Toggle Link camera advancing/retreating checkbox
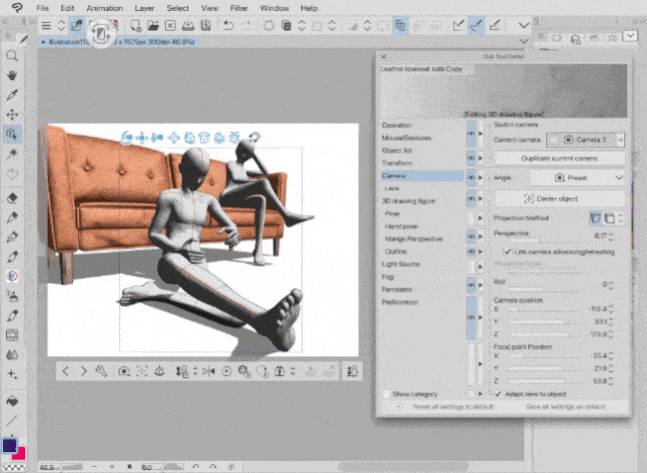This screenshot has width=647, height=473. click(x=507, y=252)
